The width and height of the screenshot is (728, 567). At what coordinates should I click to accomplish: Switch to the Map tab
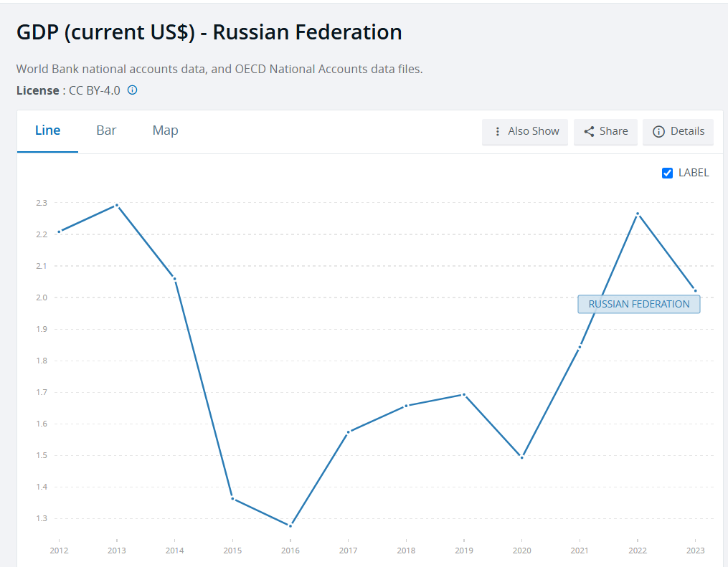pos(165,130)
